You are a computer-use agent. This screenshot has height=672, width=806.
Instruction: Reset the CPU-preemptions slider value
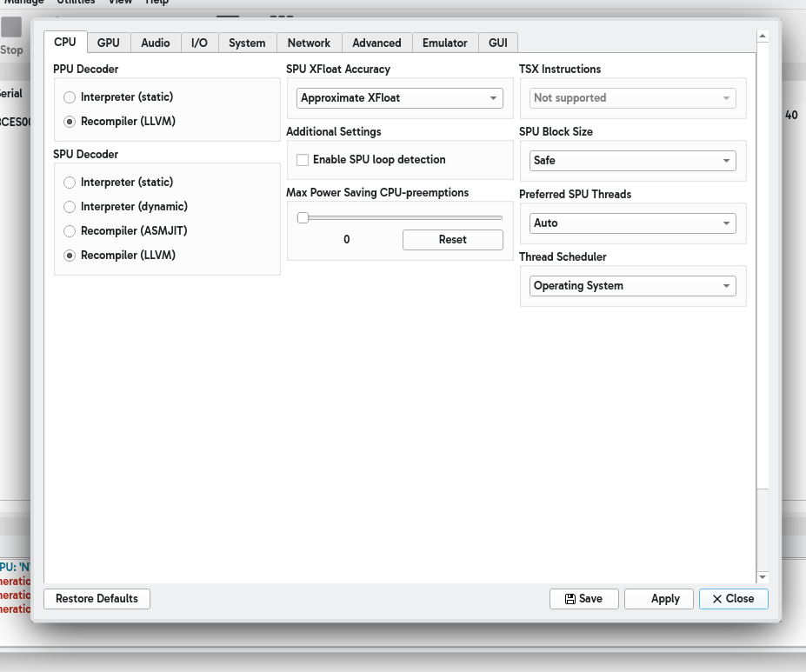[453, 240]
